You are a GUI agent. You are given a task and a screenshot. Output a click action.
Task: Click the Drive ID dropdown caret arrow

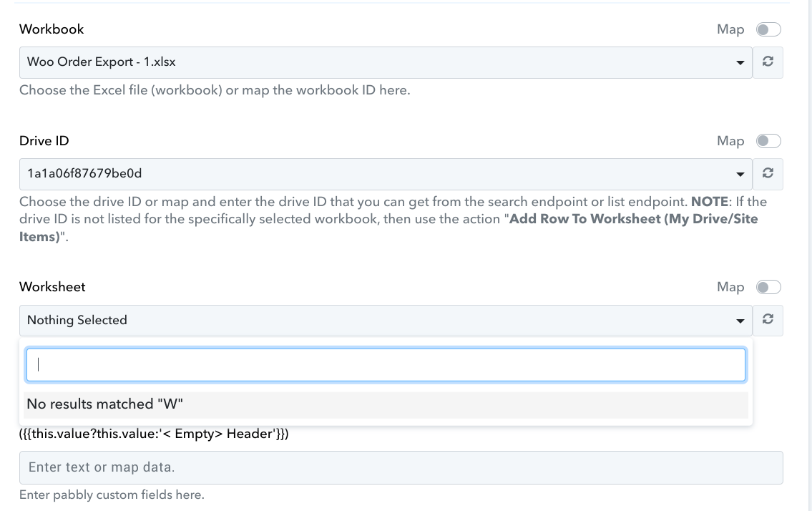click(x=740, y=174)
